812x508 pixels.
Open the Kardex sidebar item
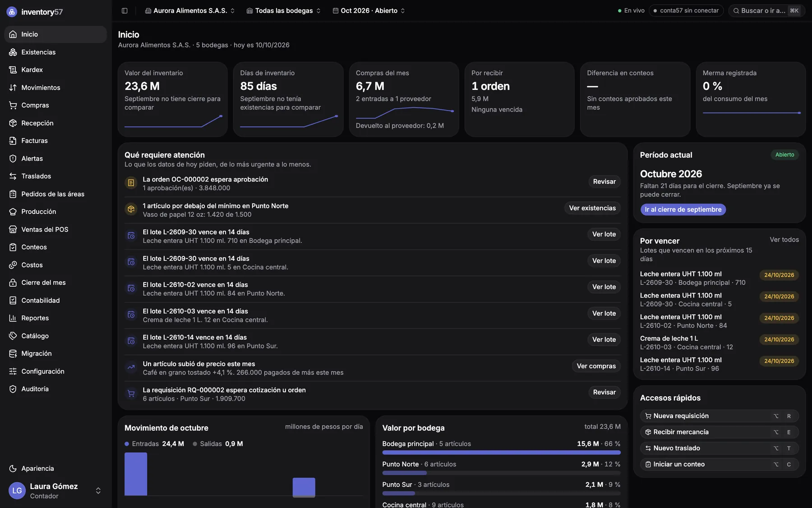click(x=55, y=70)
